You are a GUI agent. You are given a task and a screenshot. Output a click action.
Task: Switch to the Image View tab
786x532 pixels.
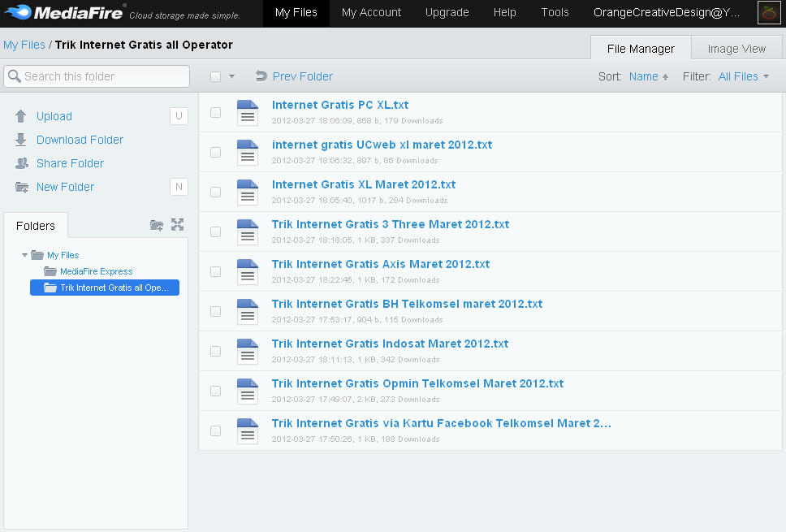[x=736, y=48]
